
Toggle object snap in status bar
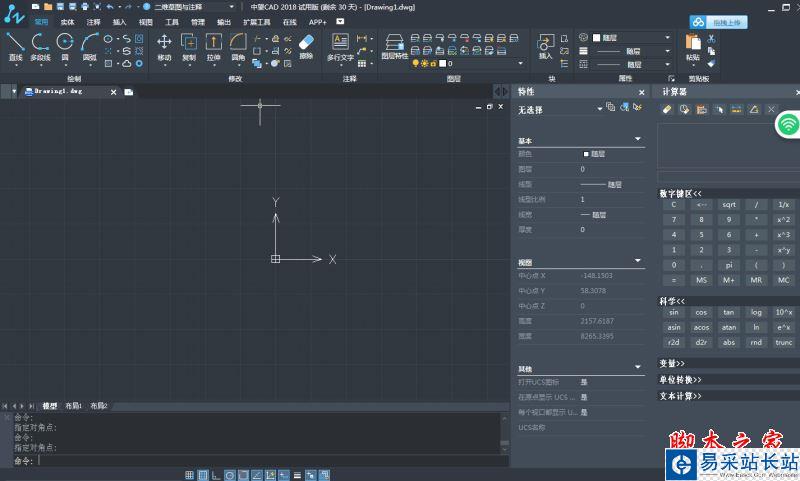click(x=243, y=475)
